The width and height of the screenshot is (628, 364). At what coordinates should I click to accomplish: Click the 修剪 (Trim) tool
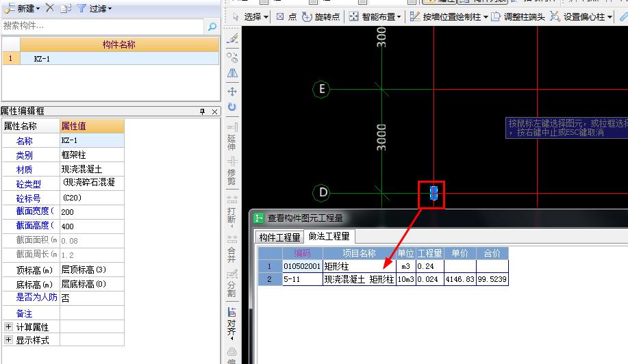coord(232,171)
